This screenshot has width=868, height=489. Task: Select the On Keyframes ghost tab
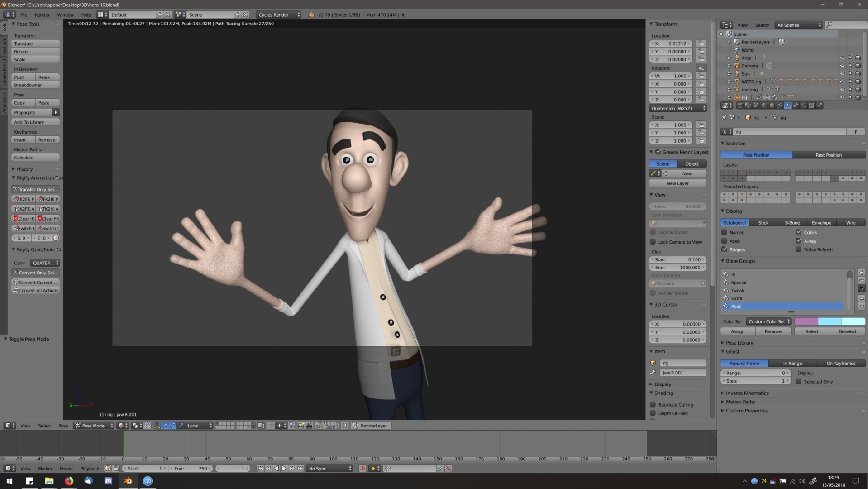click(x=841, y=363)
